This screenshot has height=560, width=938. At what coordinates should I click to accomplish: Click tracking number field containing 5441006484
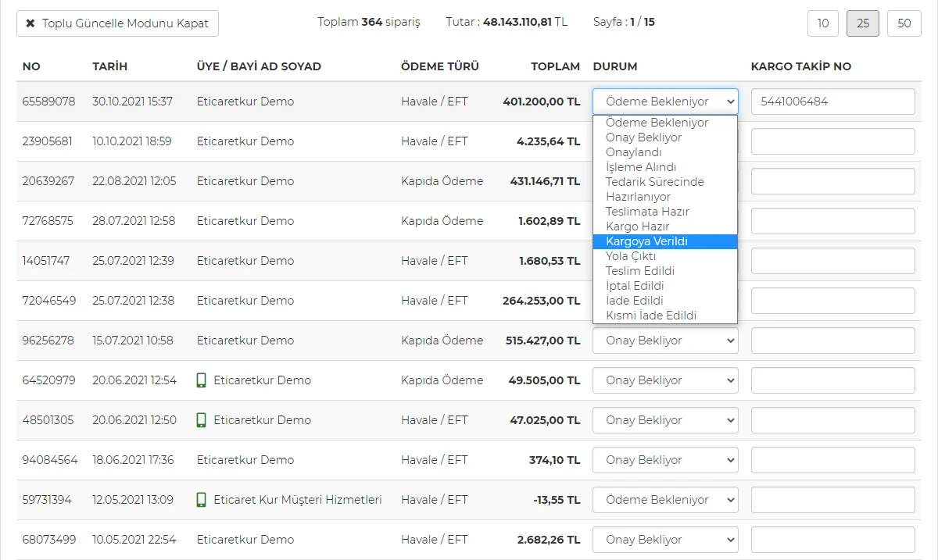click(x=832, y=102)
